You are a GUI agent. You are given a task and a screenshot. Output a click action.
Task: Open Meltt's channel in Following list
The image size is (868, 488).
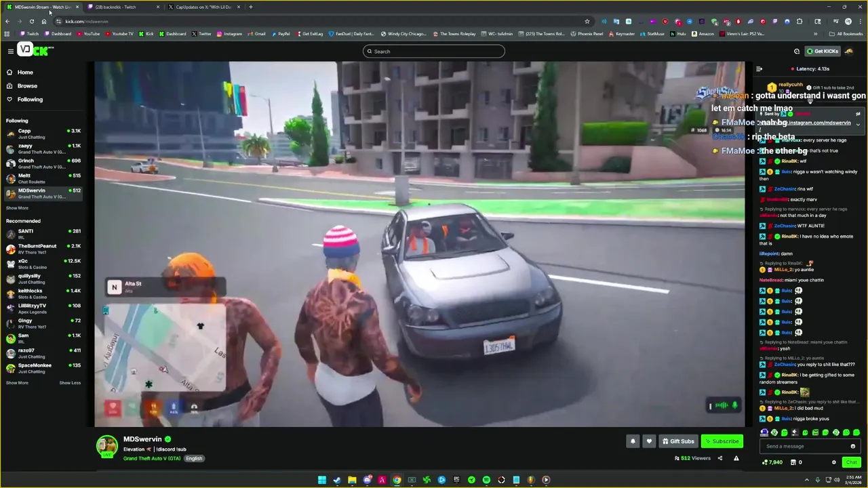coord(43,178)
